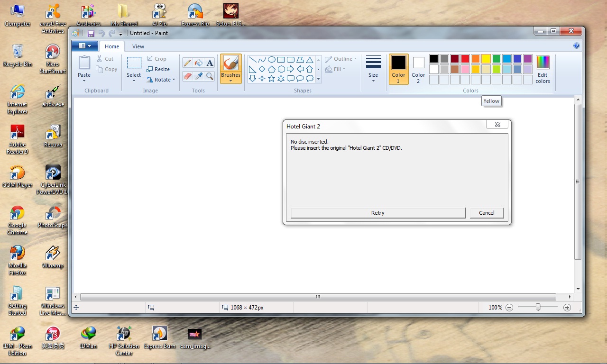Select the Eraser tool
The image size is (607, 364).
coord(187,76)
